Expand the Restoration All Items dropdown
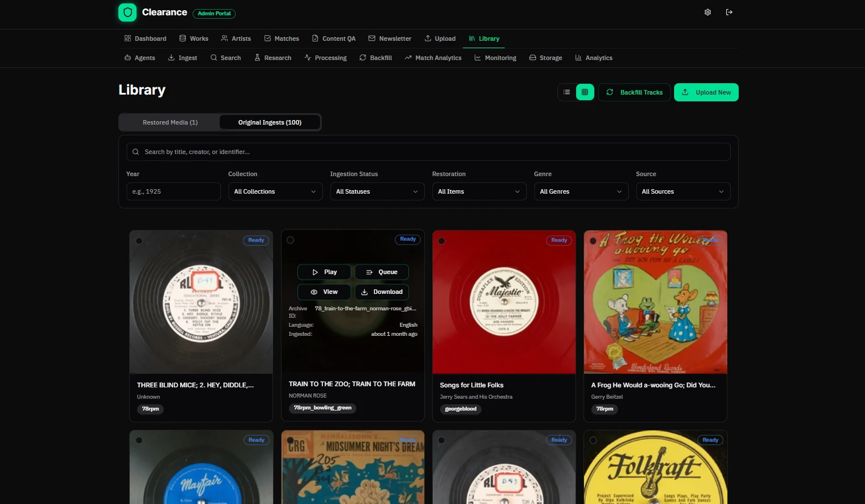This screenshot has width=865, height=504. [479, 191]
